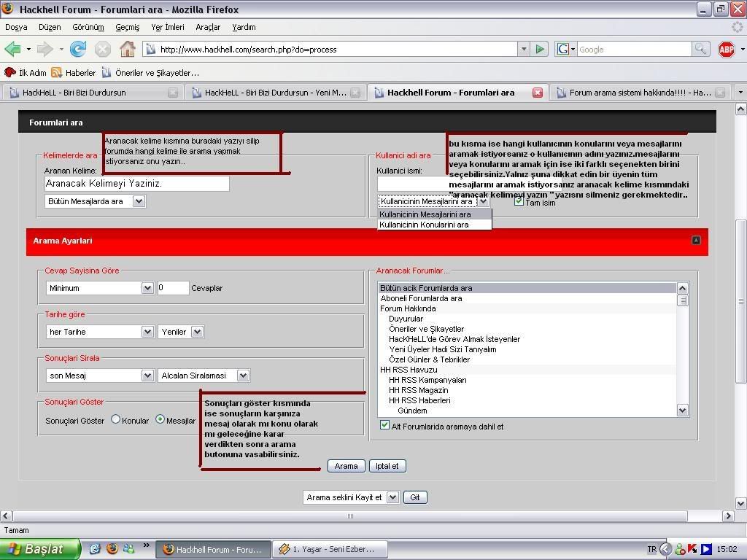Image resolution: width=747 pixels, height=560 pixels.
Task: Open the tab list dropdown arrow
Action: click(740, 93)
